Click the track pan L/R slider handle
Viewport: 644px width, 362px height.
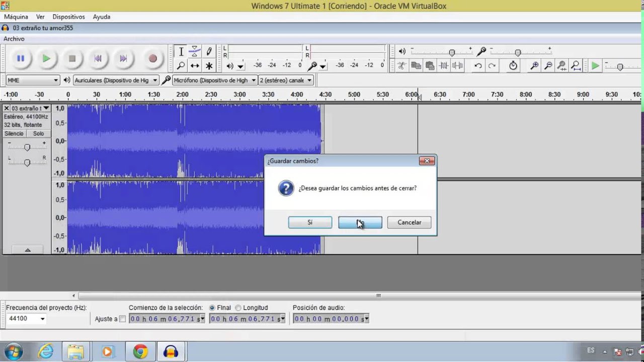pyautogui.click(x=27, y=162)
